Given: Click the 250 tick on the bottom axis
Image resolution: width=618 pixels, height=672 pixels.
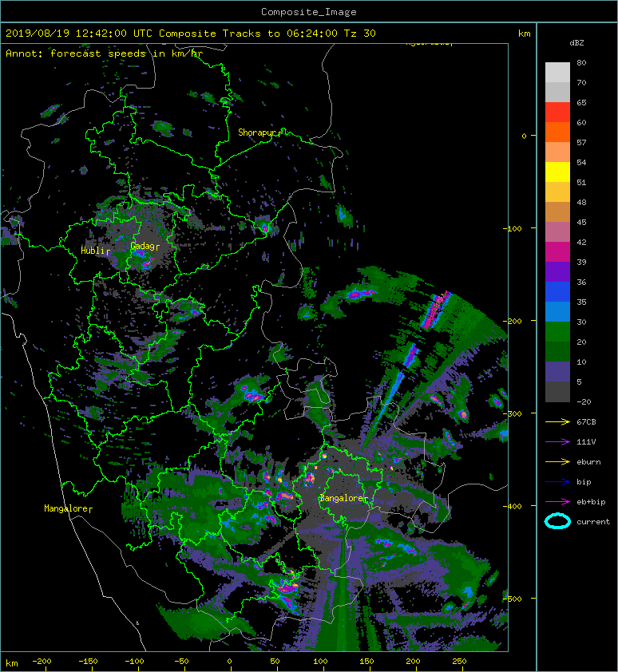Looking at the screenshot, I should coord(459,662).
